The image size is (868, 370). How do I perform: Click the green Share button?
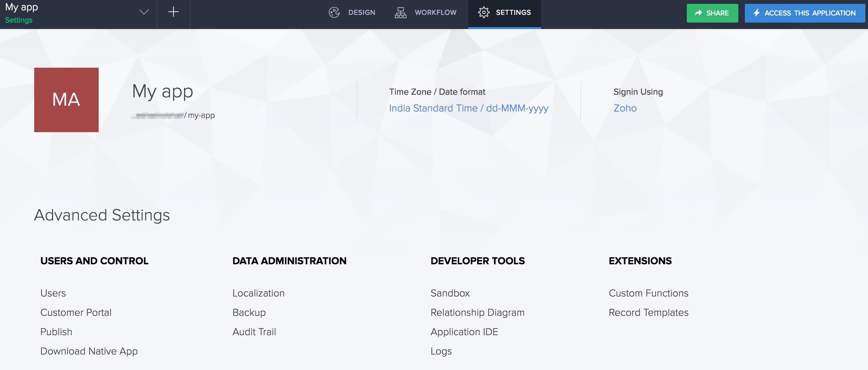click(712, 13)
